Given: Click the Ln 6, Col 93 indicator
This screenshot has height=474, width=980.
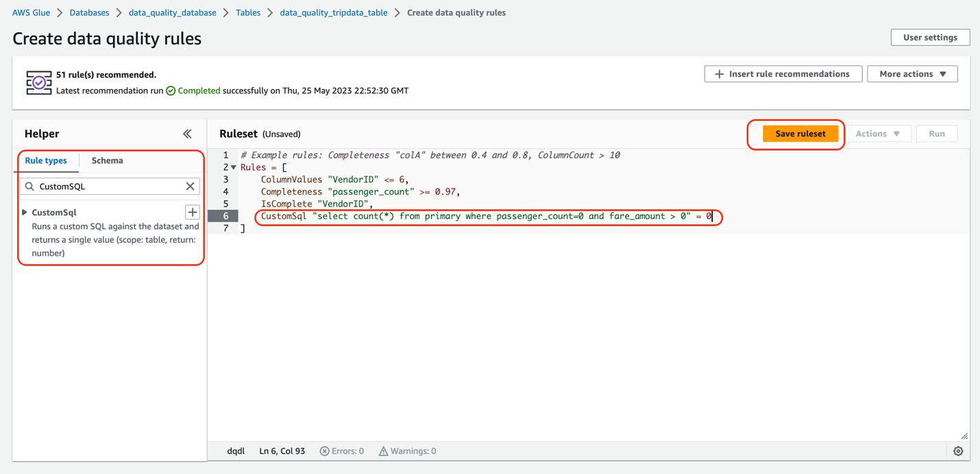Looking at the screenshot, I should tap(282, 451).
